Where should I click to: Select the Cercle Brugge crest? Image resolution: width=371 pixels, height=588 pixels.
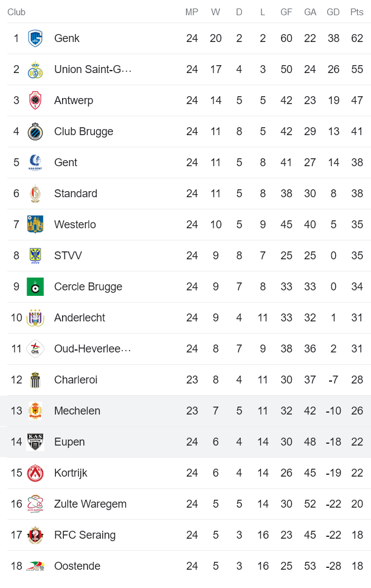point(35,286)
